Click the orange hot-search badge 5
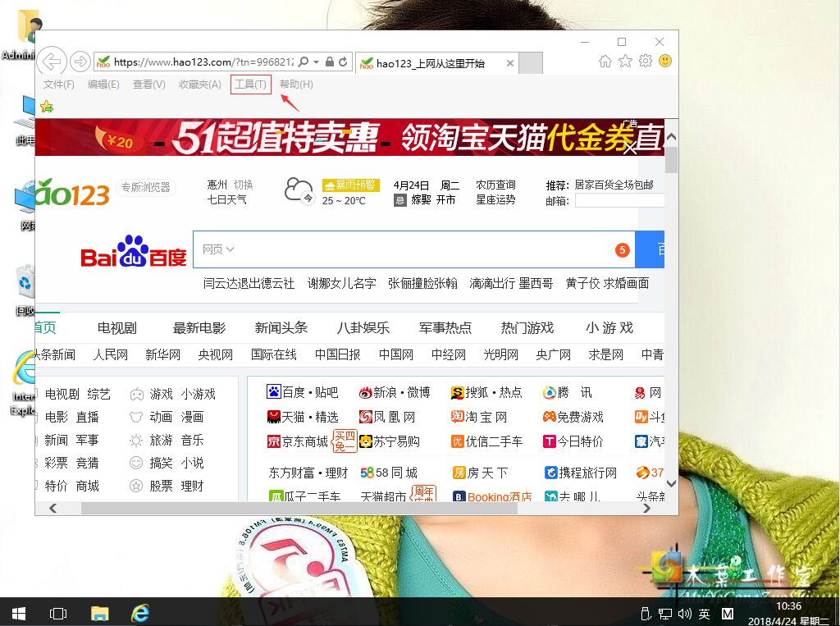The width and height of the screenshot is (840, 626). [x=622, y=249]
